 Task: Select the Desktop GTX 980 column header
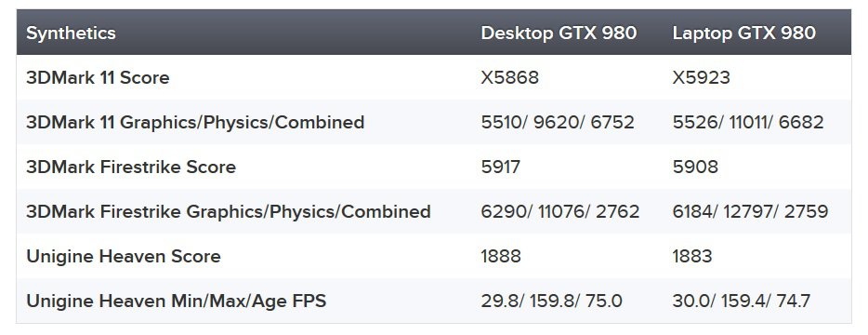click(x=559, y=33)
